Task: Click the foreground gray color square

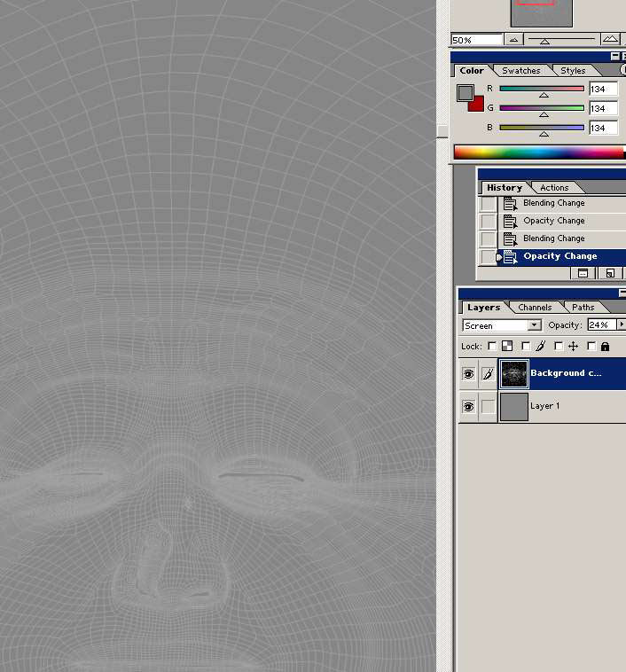Action: click(466, 92)
